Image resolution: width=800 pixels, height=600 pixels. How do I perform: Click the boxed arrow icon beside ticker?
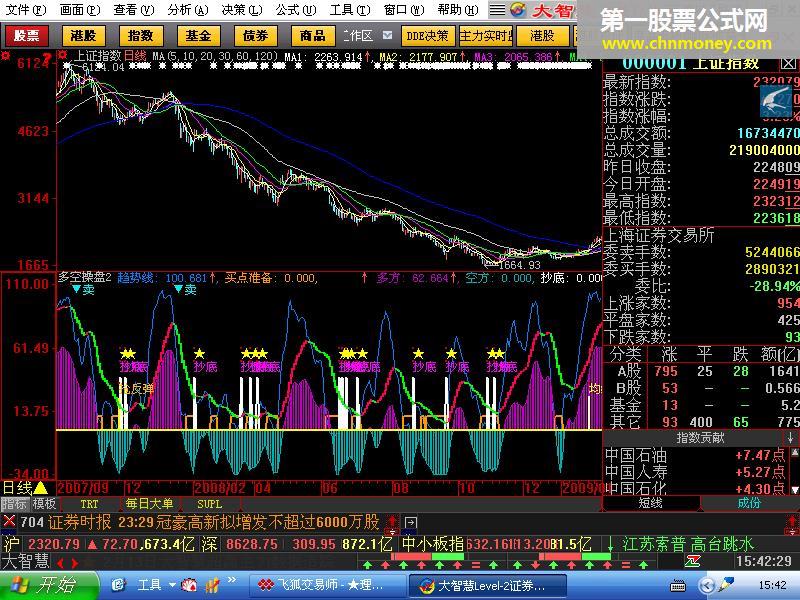(x=411, y=522)
